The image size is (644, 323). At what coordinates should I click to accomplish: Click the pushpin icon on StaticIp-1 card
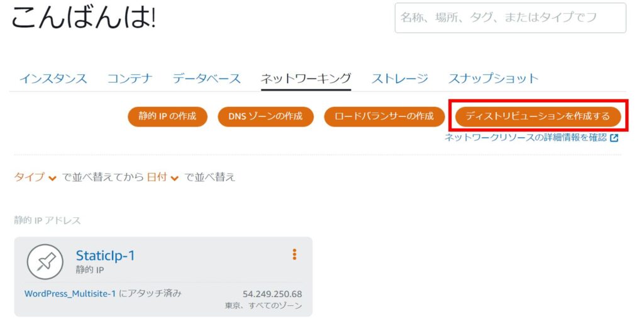pyautogui.click(x=45, y=261)
